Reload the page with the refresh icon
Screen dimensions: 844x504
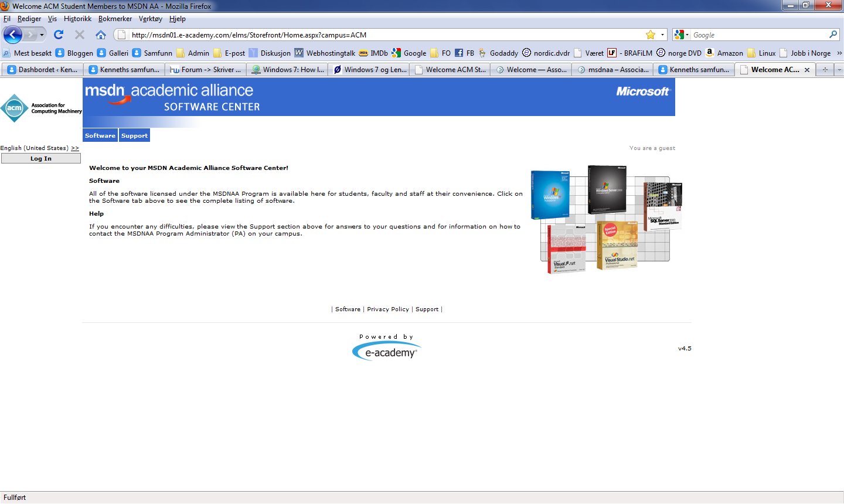coord(59,35)
